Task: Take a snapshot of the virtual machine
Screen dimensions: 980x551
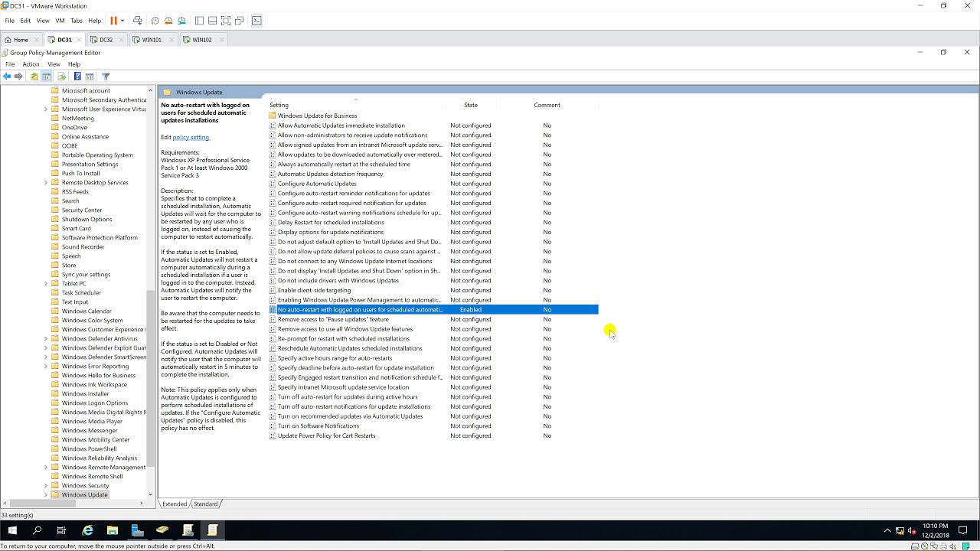Action: [155, 21]
